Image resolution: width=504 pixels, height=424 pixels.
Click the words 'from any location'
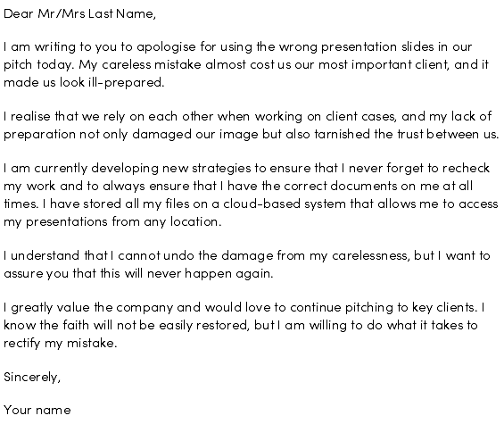click(x=167, y=222)
